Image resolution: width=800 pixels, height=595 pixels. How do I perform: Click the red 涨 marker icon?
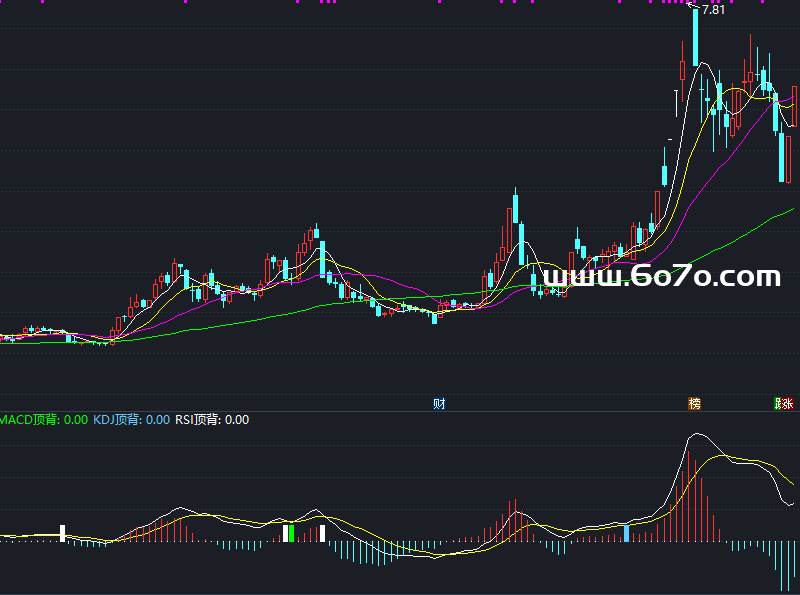click(x=788, y=404)
